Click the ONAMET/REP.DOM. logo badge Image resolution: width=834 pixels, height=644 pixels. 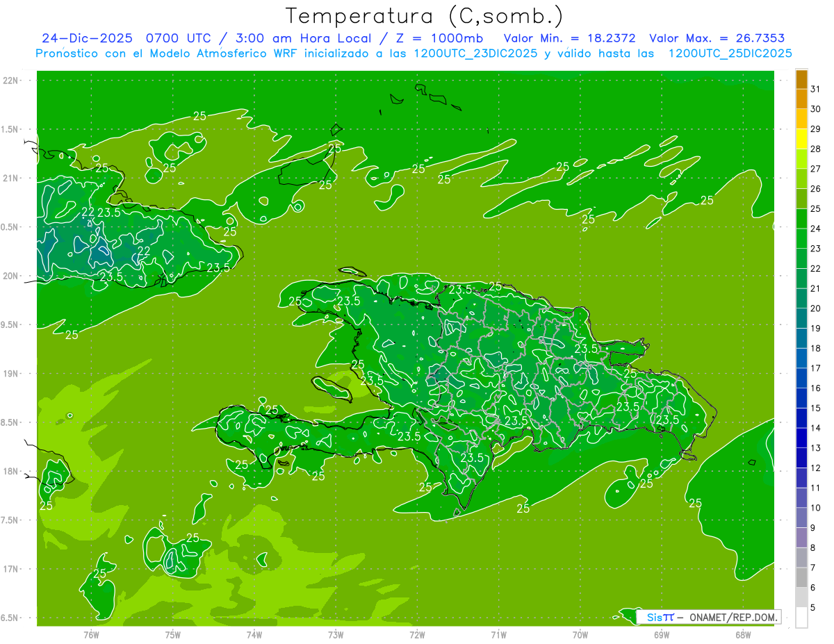(x=708, y=617)
